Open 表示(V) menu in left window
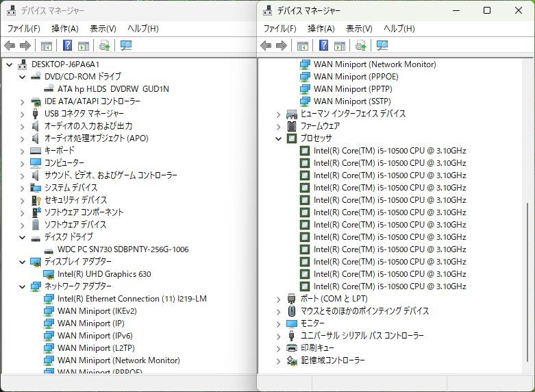The width and height of the screenshot is (535, 392). coord(103,28)
